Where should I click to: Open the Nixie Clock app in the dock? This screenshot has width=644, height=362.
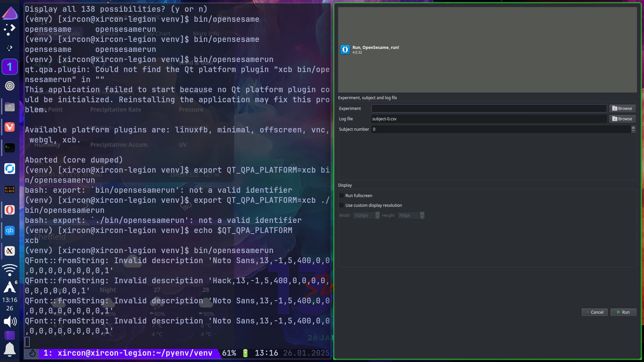10,189
